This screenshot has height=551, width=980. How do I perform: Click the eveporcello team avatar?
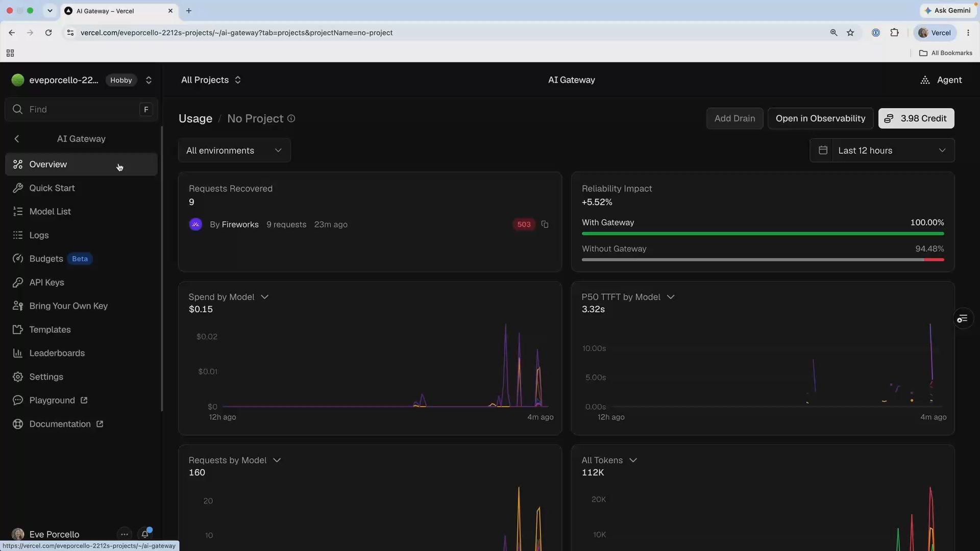click(x=18, y=80)
